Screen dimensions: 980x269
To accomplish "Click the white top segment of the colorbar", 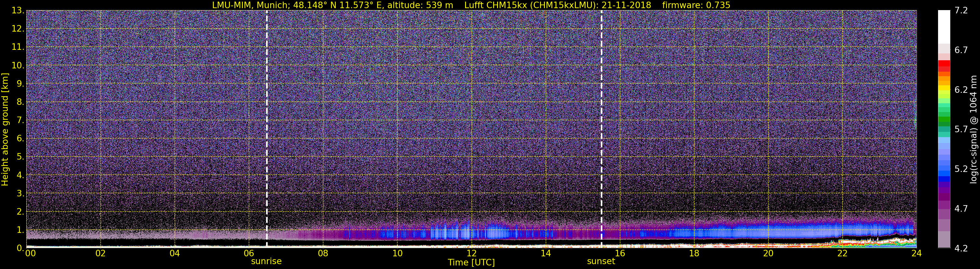I will [x=944, y=27].
